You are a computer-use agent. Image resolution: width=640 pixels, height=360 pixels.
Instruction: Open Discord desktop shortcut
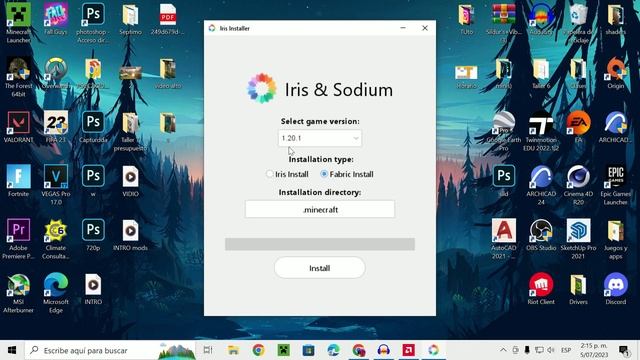pyautogui.click(x=616, y=289)
